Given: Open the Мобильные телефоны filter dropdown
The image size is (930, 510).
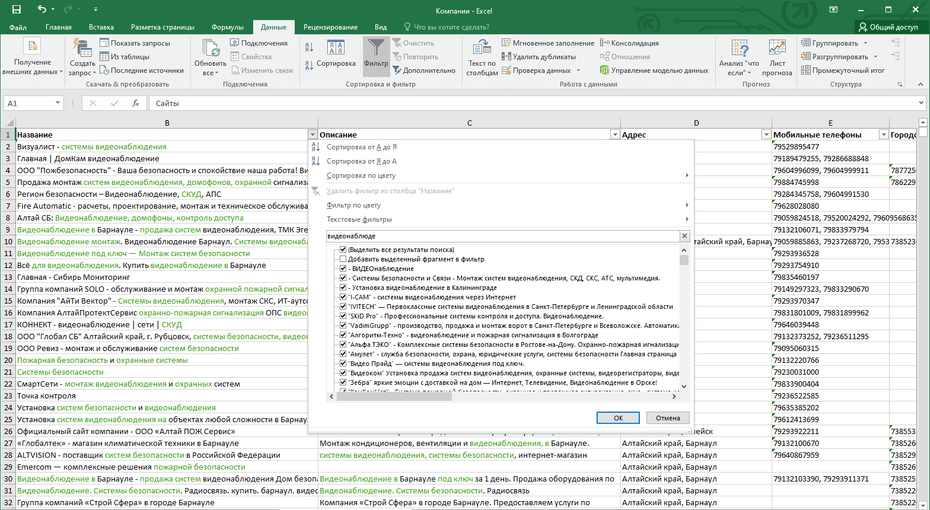Looking at the screenshot, I should (x=884, y=135).
